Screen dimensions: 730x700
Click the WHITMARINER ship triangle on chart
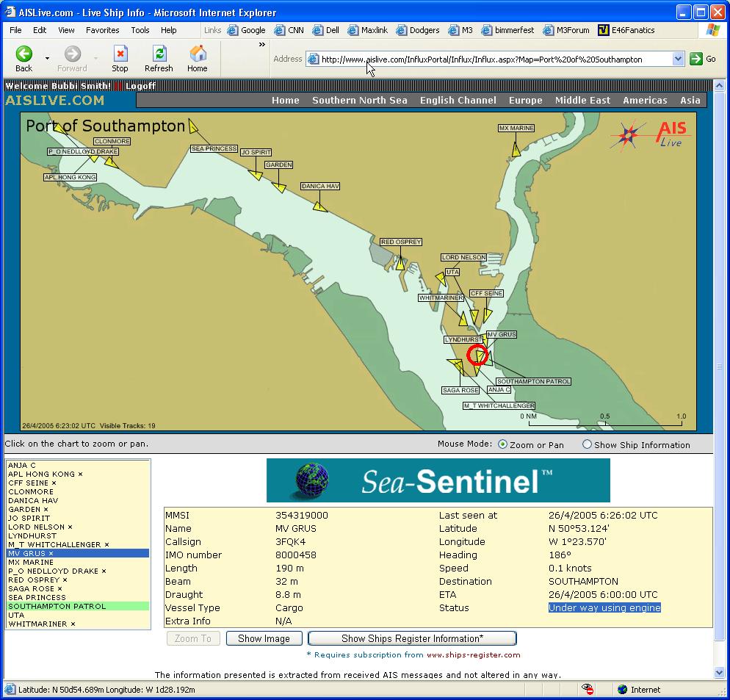coord(463,319)
